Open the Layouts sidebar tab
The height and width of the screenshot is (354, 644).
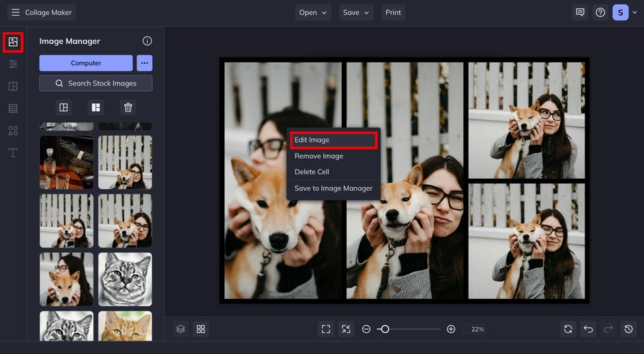pos(13,86)
